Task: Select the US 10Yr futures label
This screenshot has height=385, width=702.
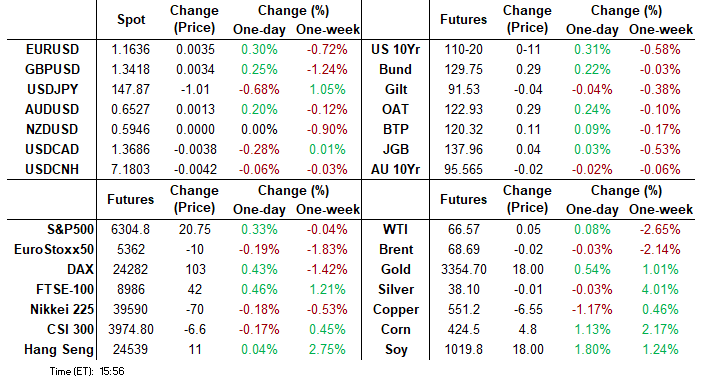Action: click(x=395, y=49)
